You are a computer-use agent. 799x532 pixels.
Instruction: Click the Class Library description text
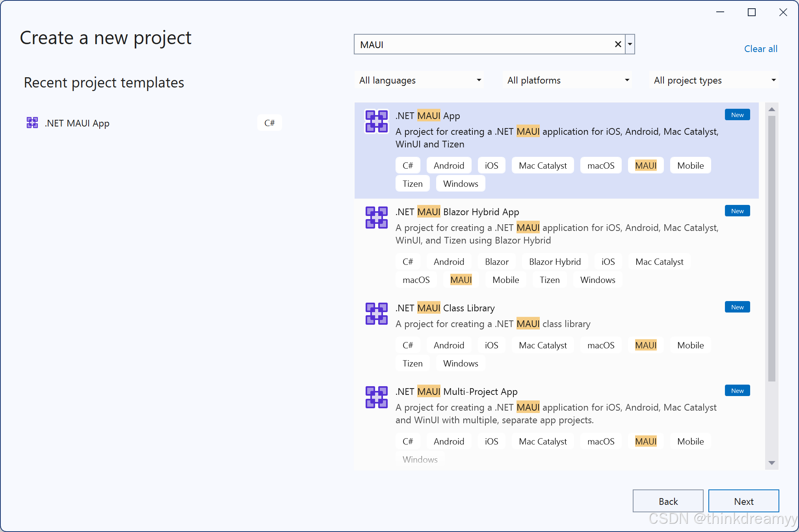pyautogui.click(x=493, y=324)
